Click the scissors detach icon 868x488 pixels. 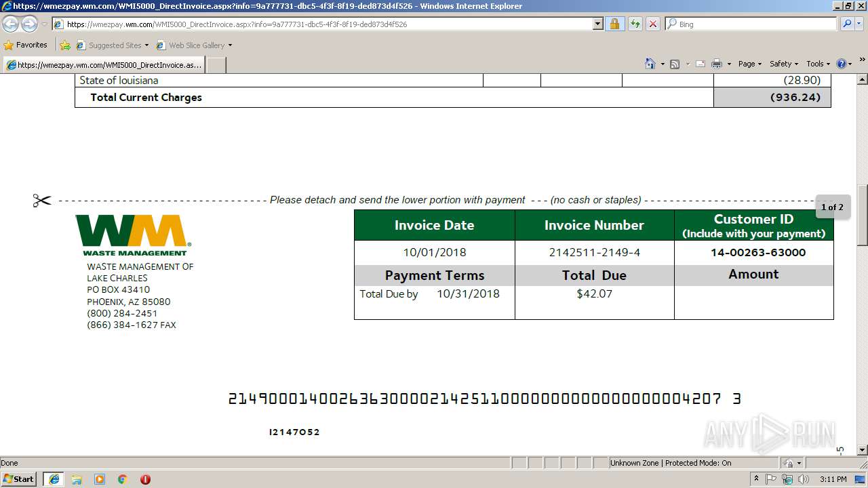[x=41, y=201]
